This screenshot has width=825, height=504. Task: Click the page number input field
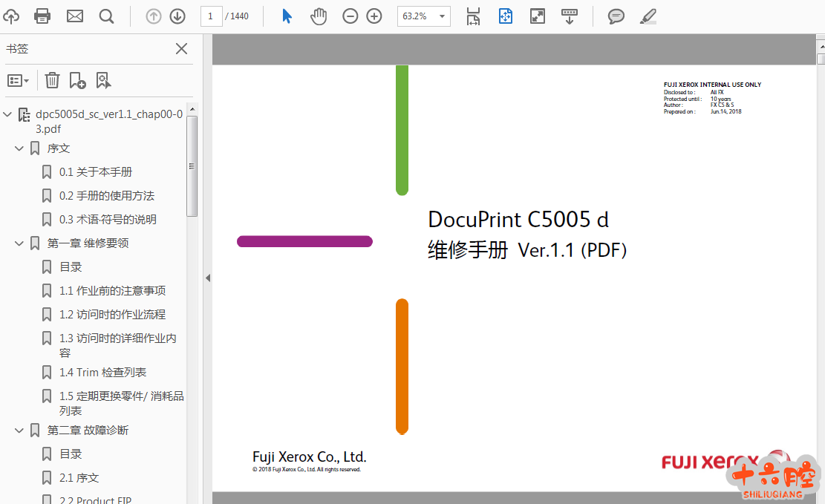(x=211, y=16)
